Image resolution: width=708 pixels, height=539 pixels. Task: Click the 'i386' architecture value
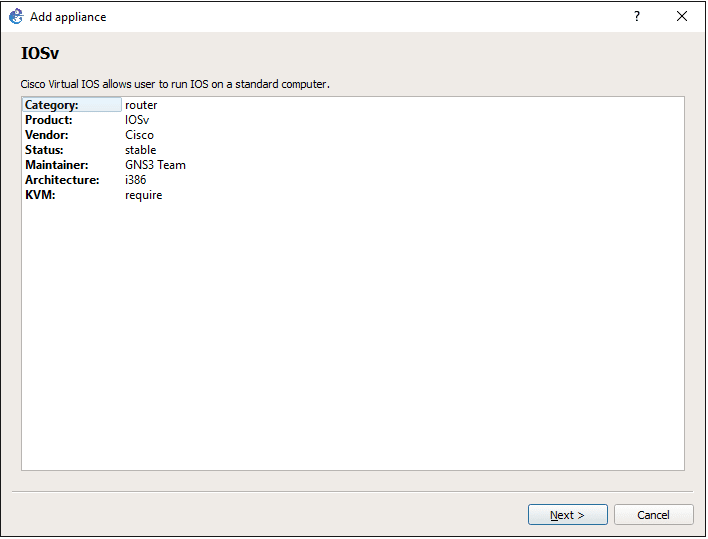coord(135,180)
